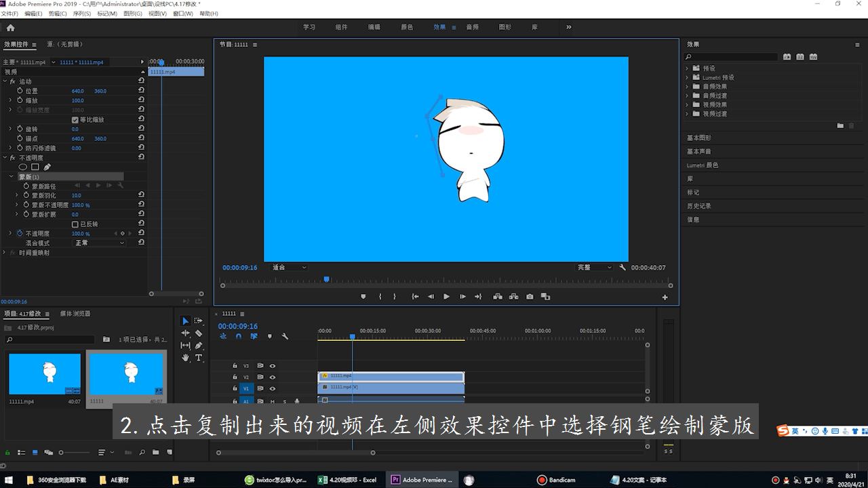Enable the mask Inverted checkbox
The height and width of the screenshot is (488, 868).
[75, 224]
